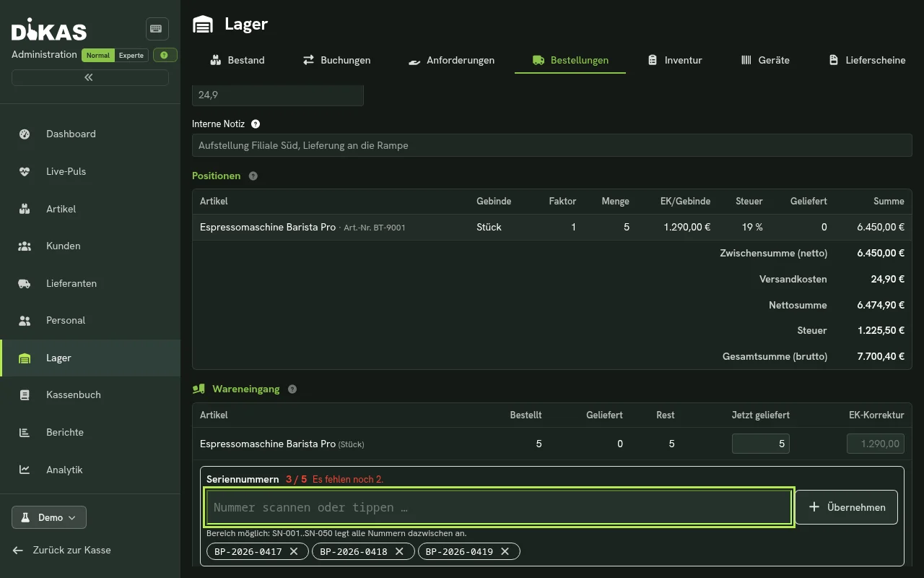Click the Übernehmen button
This screenshot has width=924, height=578.
coord(847,507)
